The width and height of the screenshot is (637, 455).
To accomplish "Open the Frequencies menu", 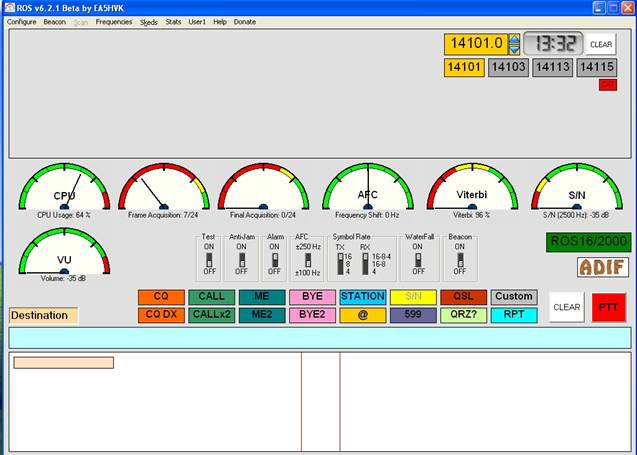I will (x=114, y=22).
